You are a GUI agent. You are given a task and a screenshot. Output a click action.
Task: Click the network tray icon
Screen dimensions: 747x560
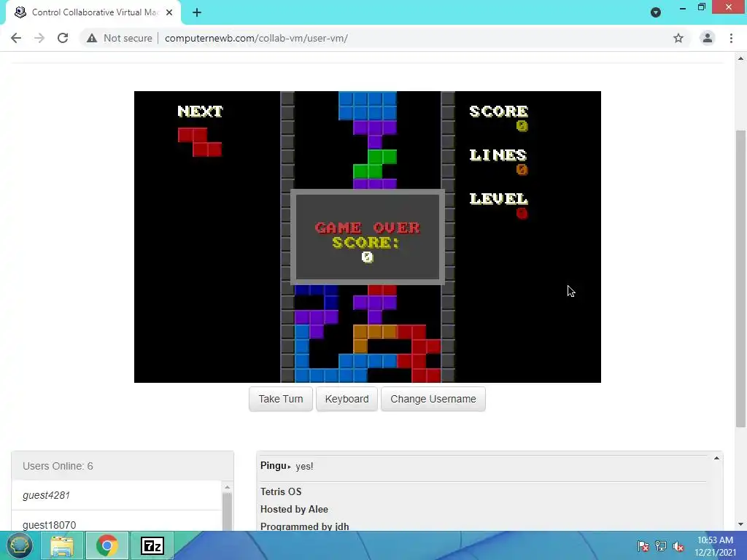pyautogui.click(x=661, y=545)
